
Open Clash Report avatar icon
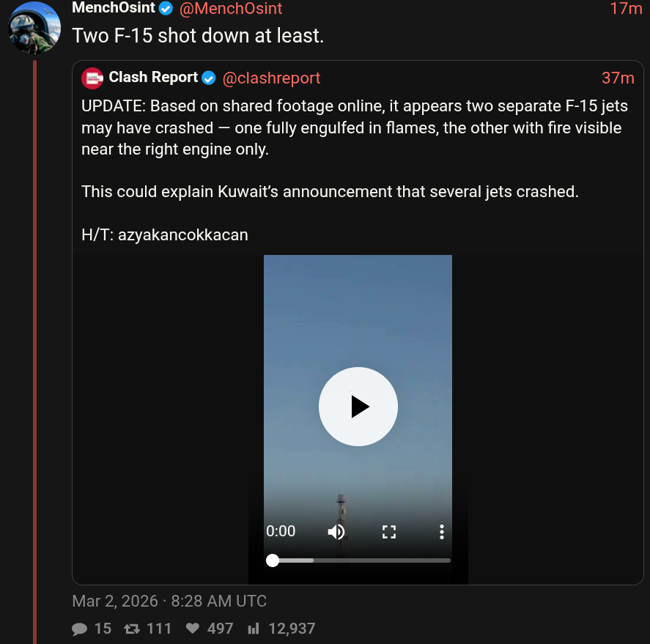tap(92, 78)
